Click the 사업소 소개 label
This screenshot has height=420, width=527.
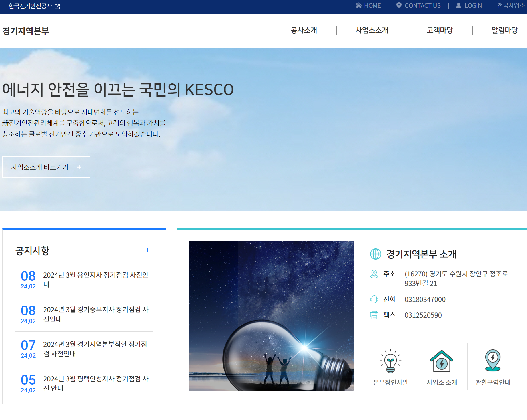pyautogui.click(x=442, y=382)
